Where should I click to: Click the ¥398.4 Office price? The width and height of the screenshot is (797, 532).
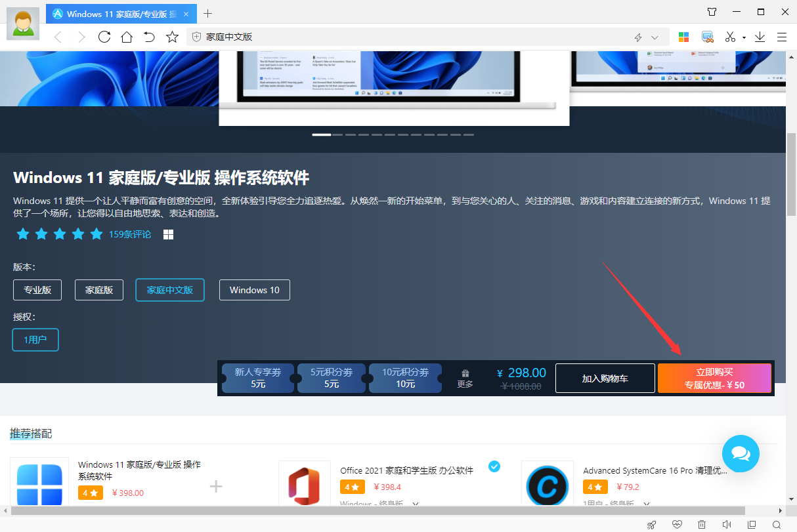(x=387, y=487)
